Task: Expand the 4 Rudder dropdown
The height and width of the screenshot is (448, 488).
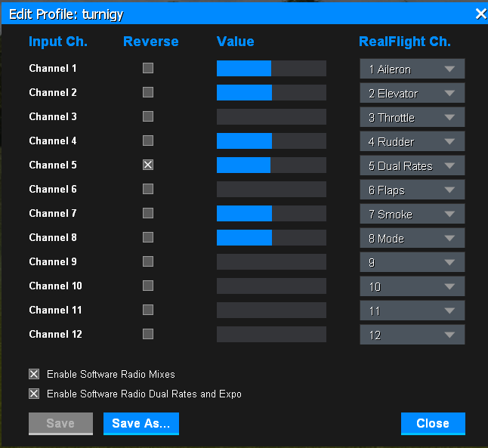Action: (412, 141)
